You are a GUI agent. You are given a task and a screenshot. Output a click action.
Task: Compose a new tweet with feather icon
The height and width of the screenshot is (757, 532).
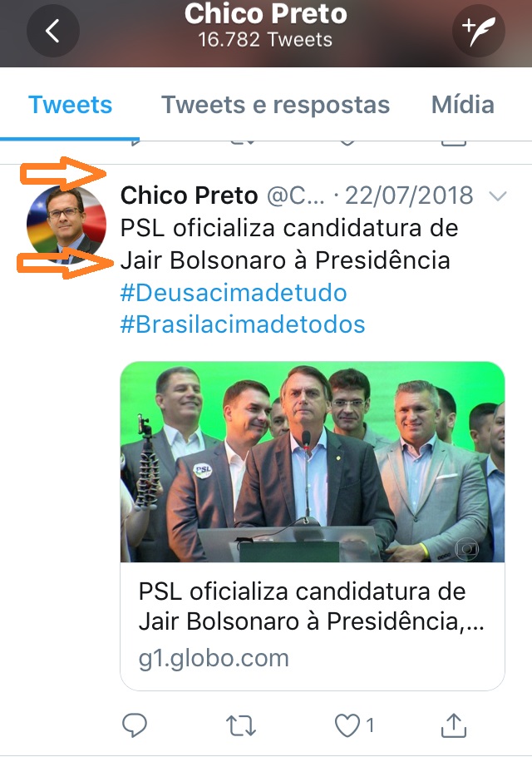click(479, 31)
